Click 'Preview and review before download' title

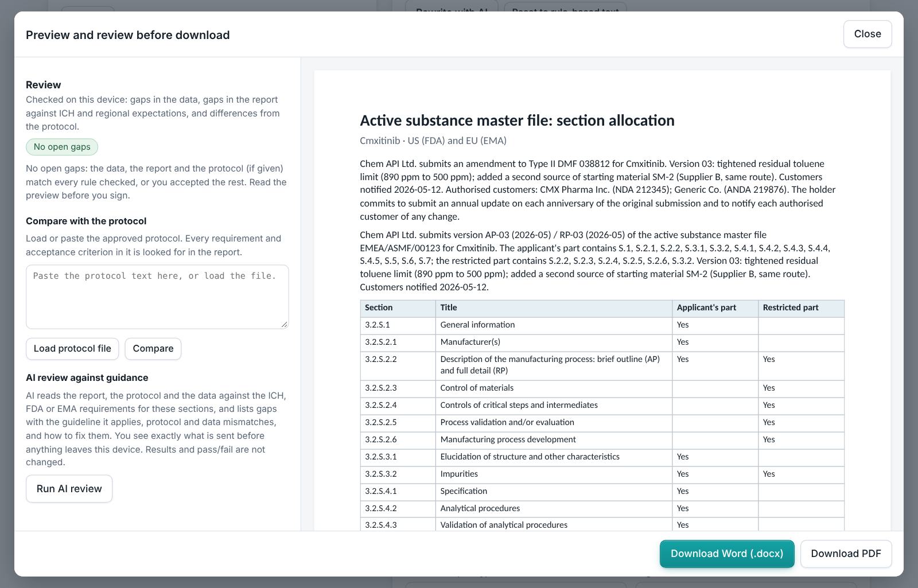click(x=128, y=35)
